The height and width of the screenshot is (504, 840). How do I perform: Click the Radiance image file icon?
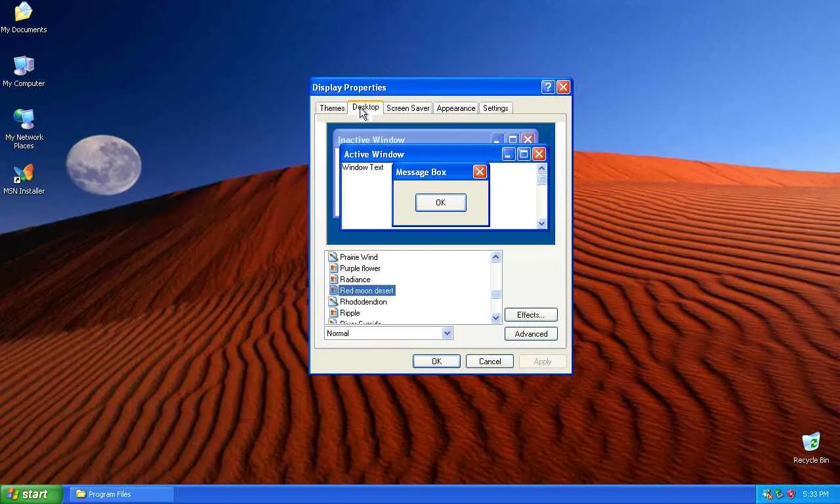[x=333, y=280]
